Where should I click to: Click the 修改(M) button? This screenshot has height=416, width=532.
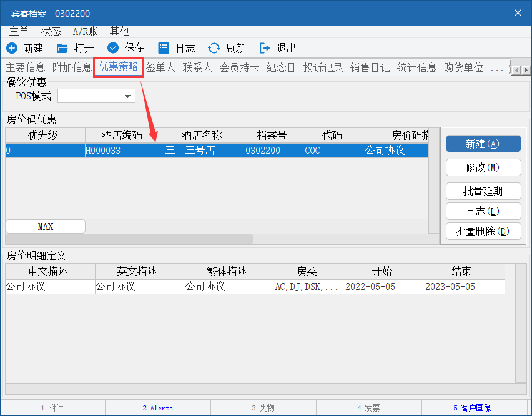coord(483,167)
